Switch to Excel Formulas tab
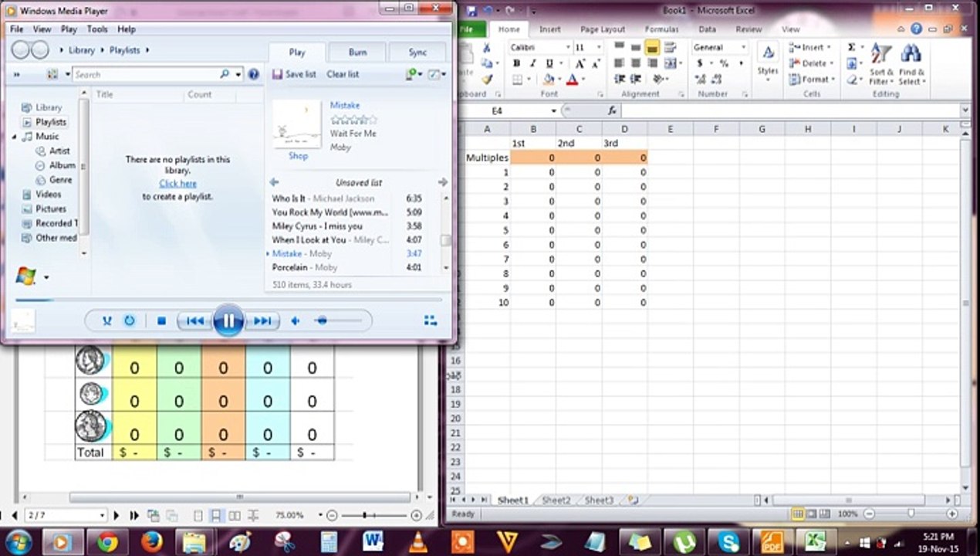Screen dimensions: 980x556 [661, 29]
